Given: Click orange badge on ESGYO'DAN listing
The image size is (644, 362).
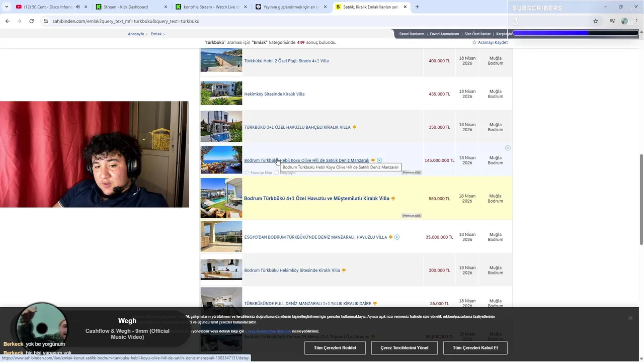Looking at the screenshot, I should click(390, 237).
